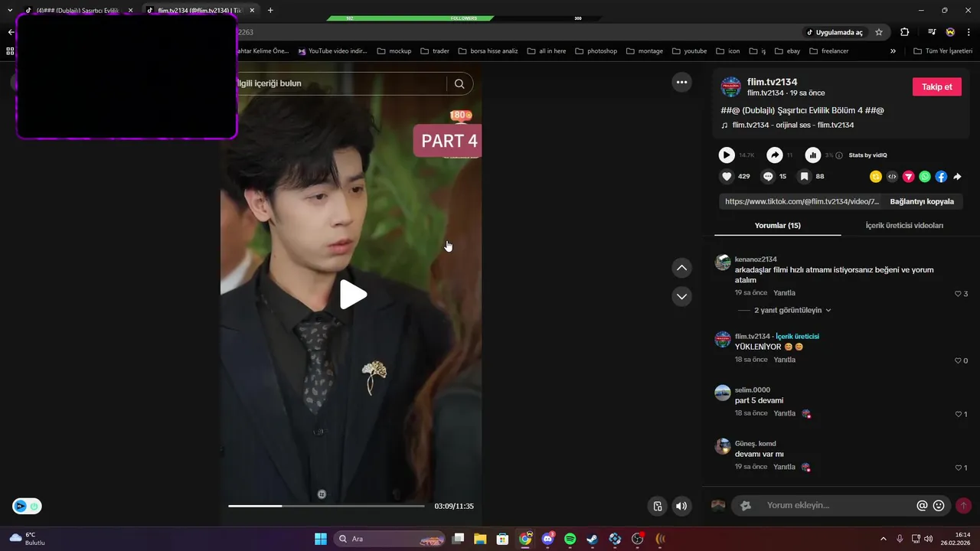Viewport: 980px width, 551px height.
Task: Expand more share options arrow
Action: click(957, 177)
